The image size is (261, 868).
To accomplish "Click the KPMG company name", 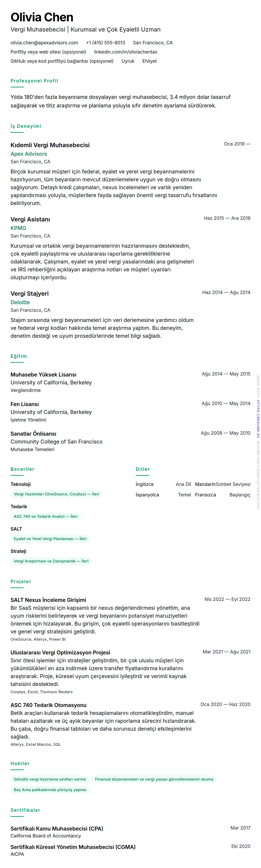I will pos(18,228).
